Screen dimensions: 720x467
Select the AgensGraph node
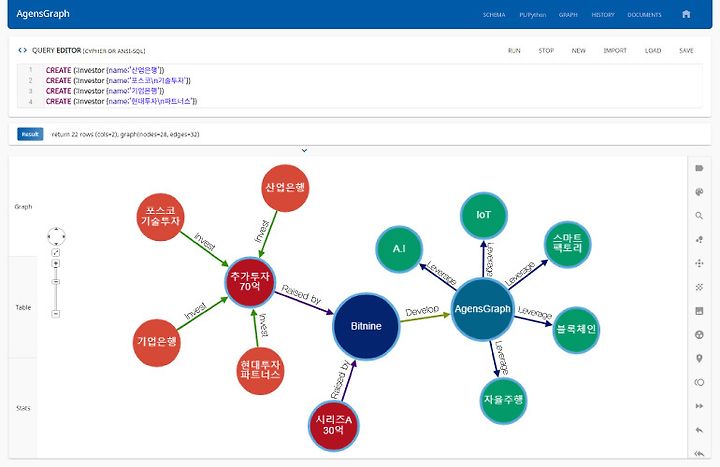coord(483,309)
